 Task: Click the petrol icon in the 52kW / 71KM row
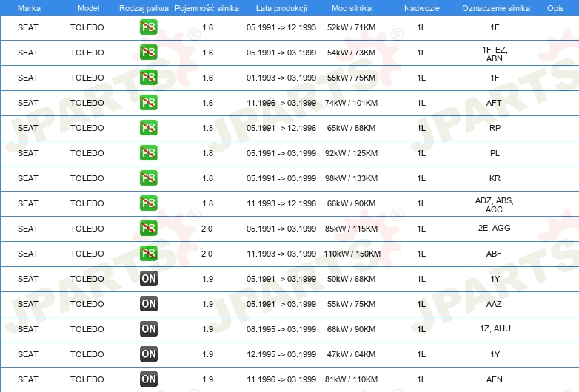pyautogui.click(x=149, y=27)
